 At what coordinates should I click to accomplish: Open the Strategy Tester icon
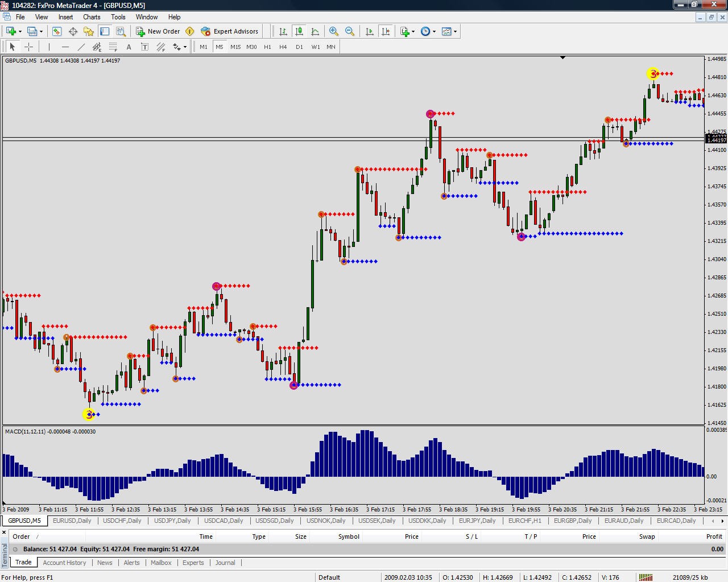[121, 31]
